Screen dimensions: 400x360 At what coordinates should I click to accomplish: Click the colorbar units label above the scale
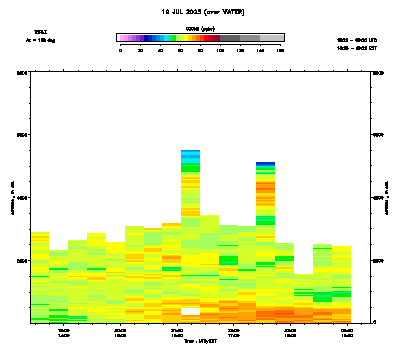[x=200, y=29]
